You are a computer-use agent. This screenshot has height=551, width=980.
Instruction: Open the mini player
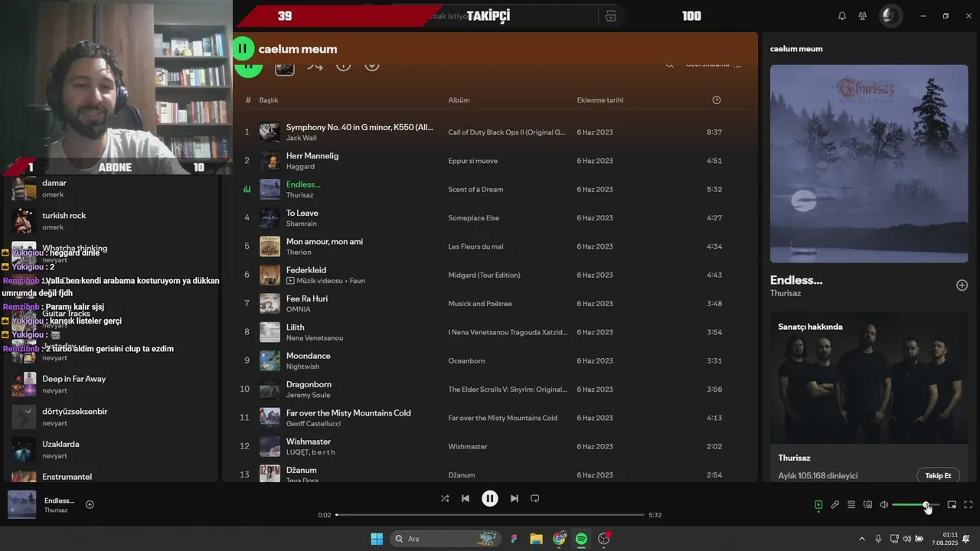point(952,505)
